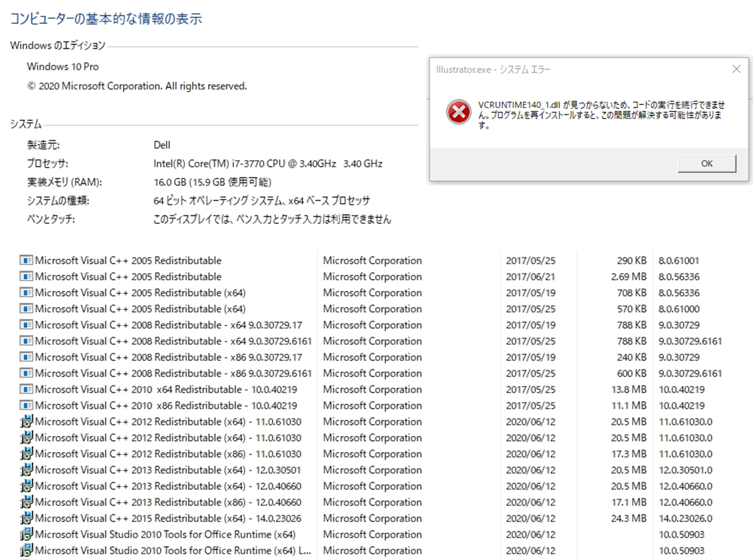Click the icon of Visual C++ 2015 Redistributable (x64)
The height and width of the screenshot is (560, 753).
pyautogui.click(x=26, y=518)
